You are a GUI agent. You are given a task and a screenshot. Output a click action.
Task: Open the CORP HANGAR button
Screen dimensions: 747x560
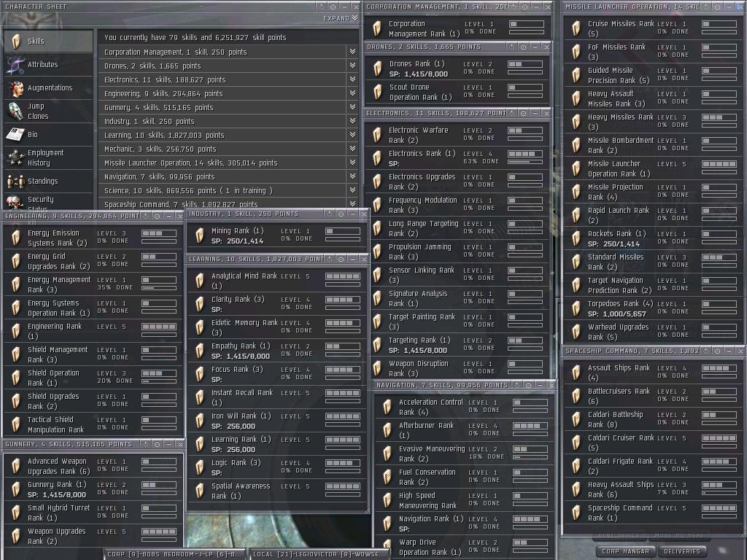pos(625,551)
